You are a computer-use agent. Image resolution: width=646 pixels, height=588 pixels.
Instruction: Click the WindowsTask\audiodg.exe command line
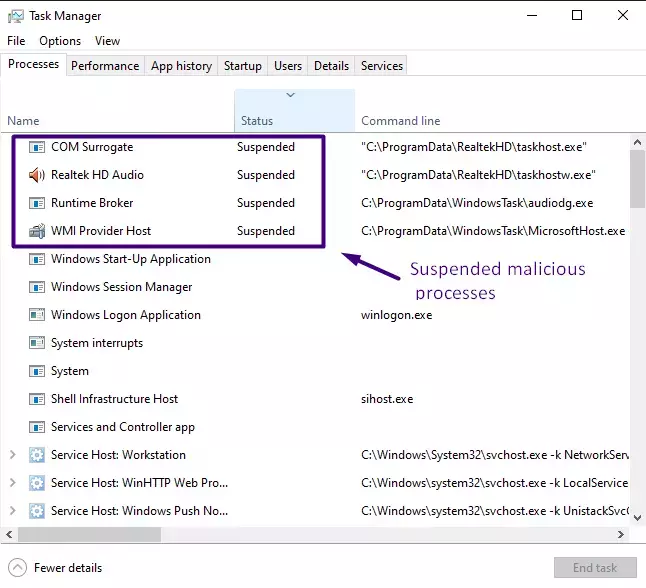(477, 203)
